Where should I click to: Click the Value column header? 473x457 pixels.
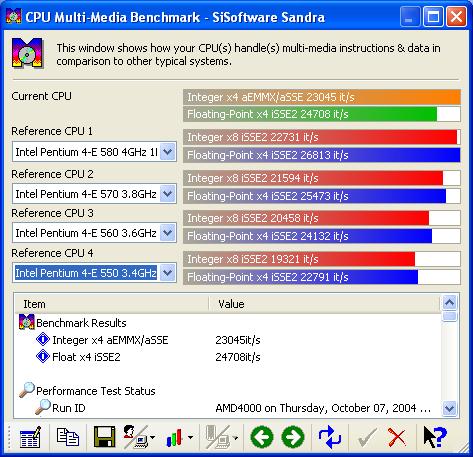[x=324, y=304]
